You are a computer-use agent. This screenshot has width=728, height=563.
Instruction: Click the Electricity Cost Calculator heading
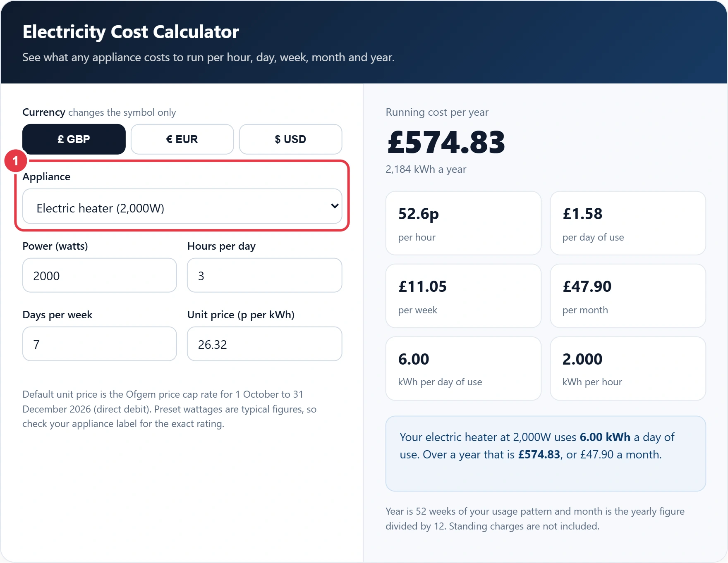pyautogui.click(x=131, y=32)
